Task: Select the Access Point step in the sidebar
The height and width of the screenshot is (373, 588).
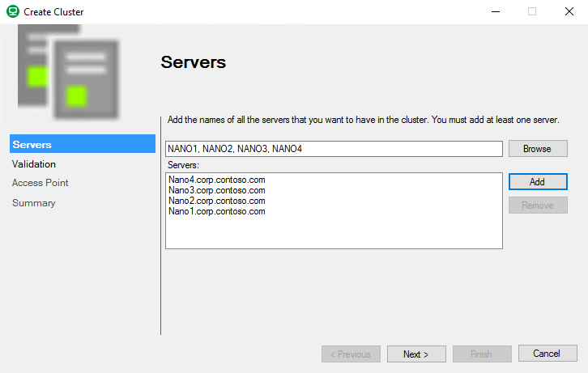Action: (x=40, y=183)
